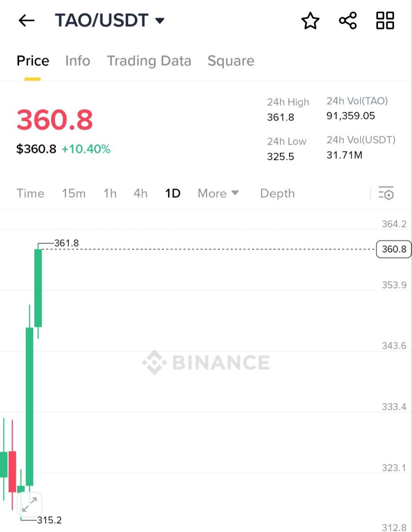The image size is (412, 532).
Task: Tap the share icon
Action: 348,20
